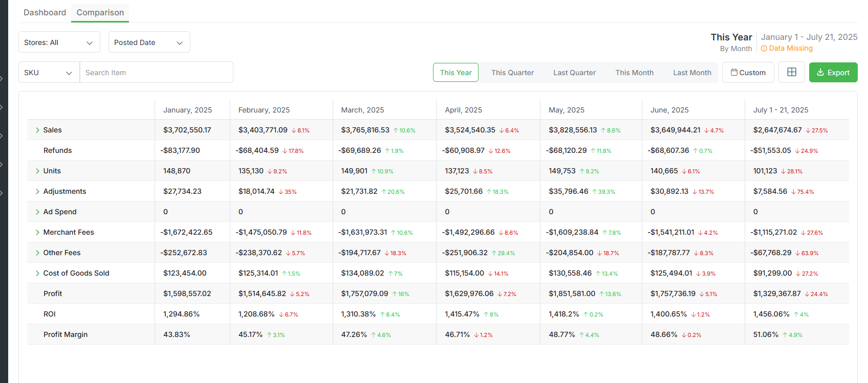The image size is (868, 383).
Task: Export the comparison data
Action: pyautogui.click(x=833, y=73)
